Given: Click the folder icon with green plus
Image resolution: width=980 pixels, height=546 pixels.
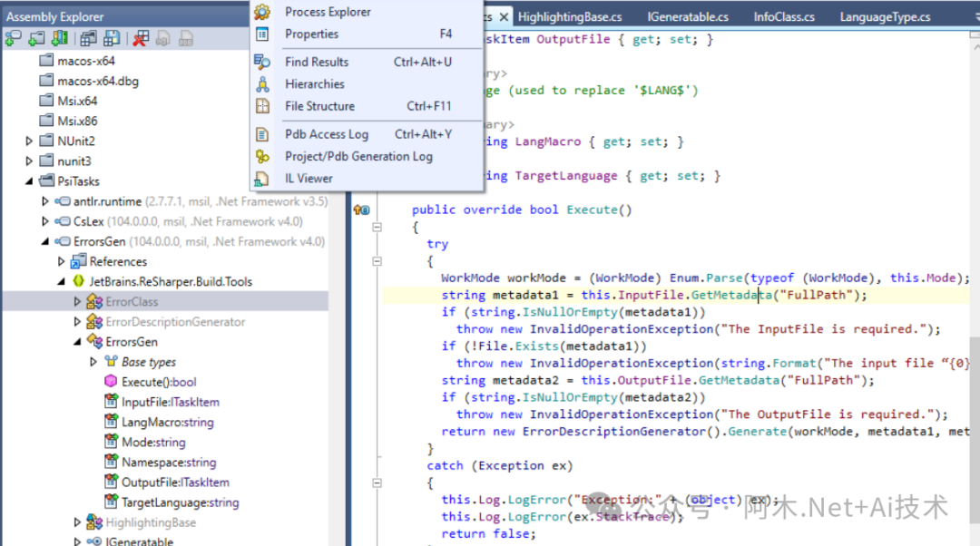Looking at the screenshot, I should (x=36, y=38).
